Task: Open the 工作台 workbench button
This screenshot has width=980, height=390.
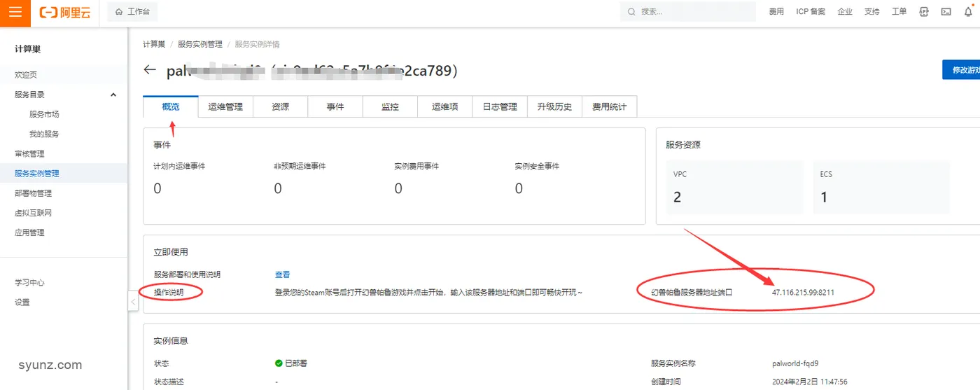Action: [x=133, y=12]
